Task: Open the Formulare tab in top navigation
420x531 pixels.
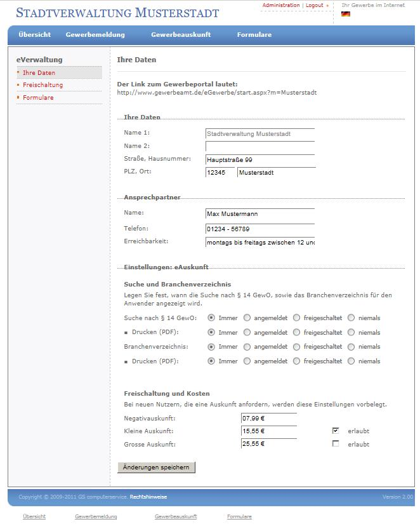Action: click(x=254, y=35)
